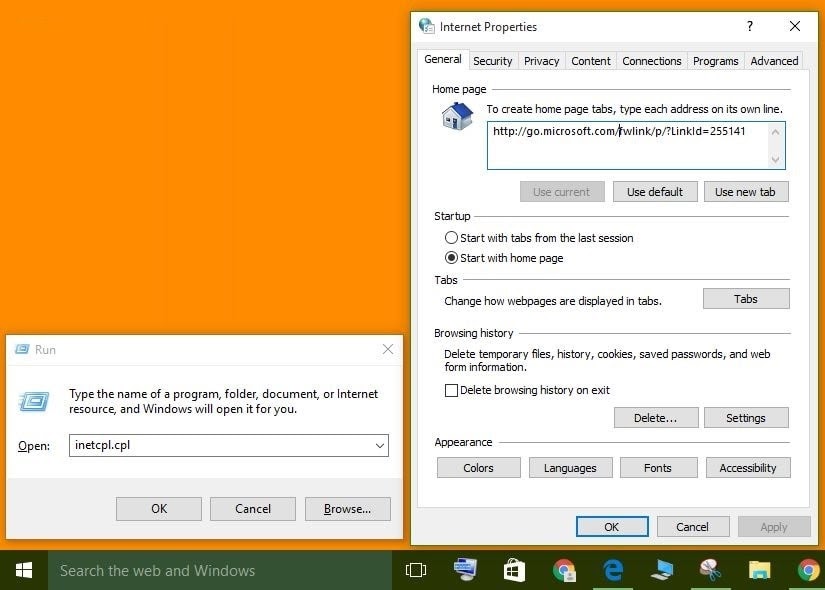This screenshot has width=825, height=590.
Task: Open Snipping Tool from the taskbar
Action: (710, 570)
